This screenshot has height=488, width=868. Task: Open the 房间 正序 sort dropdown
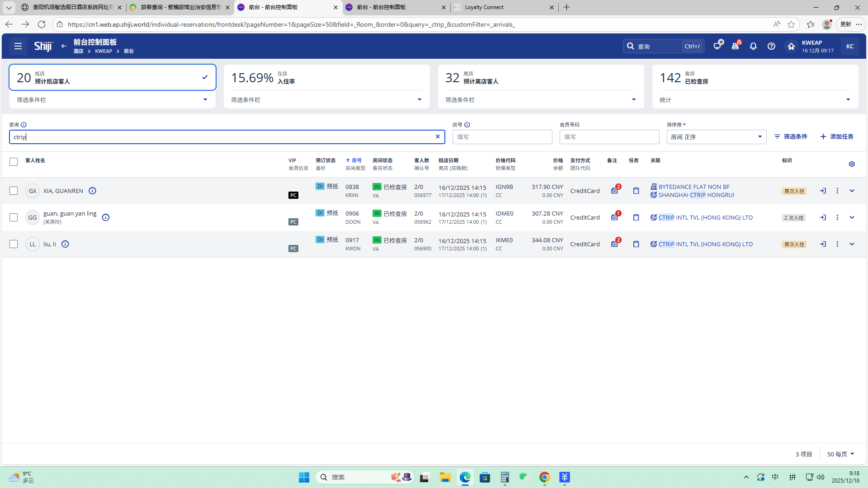tap(716, 137)
